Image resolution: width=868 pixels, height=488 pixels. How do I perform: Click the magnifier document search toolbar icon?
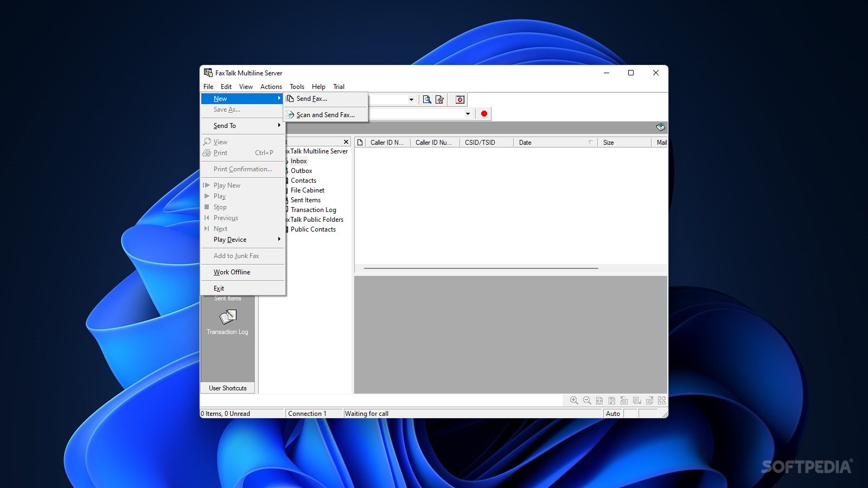(427, 99)
